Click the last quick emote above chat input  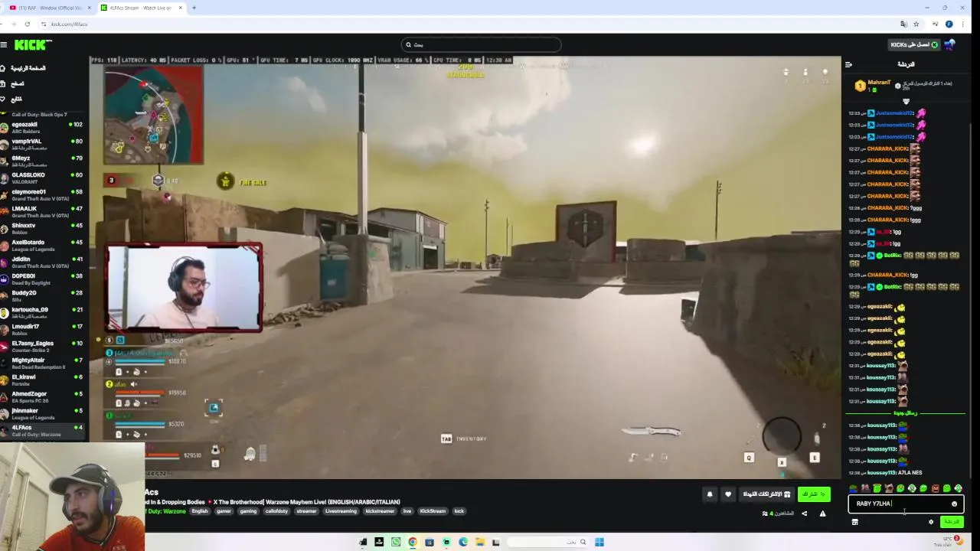pyautogui.click(x=958, y=488)
